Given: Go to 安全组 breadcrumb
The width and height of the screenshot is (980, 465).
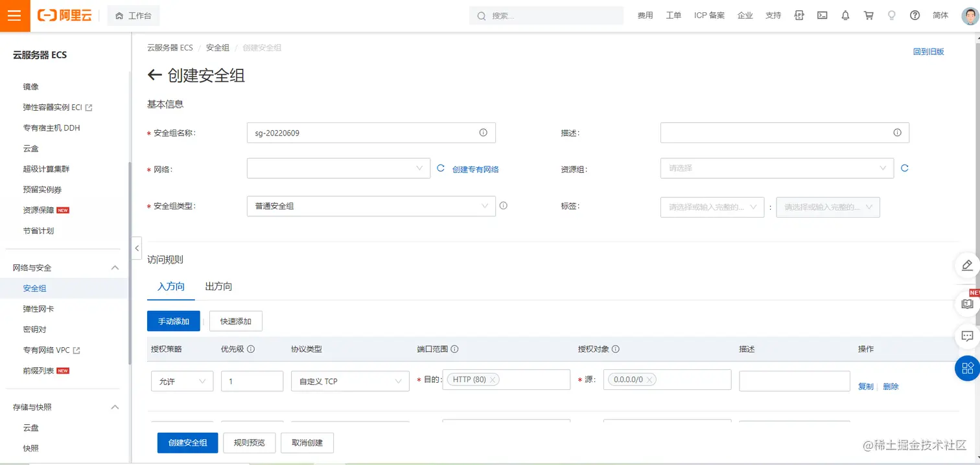Looking at the screenshot, I should pyautogui.click(x=218, y=48).
